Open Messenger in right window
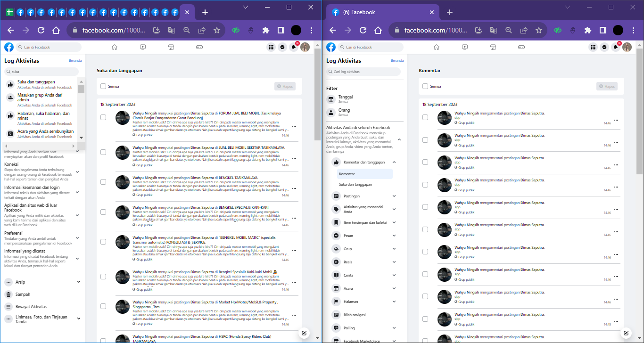This screenshot has width=644, height=343. 604,47
